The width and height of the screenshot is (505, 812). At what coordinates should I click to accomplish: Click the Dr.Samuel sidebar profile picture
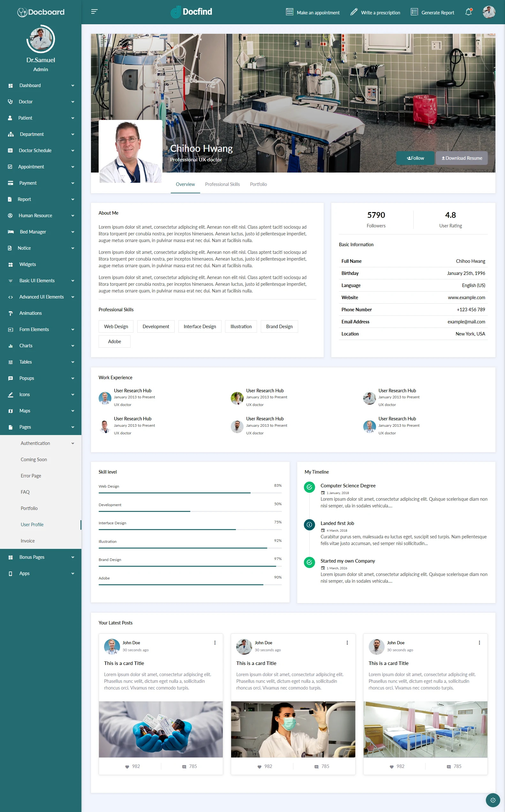pyautogui.click(x=41, y=39)
